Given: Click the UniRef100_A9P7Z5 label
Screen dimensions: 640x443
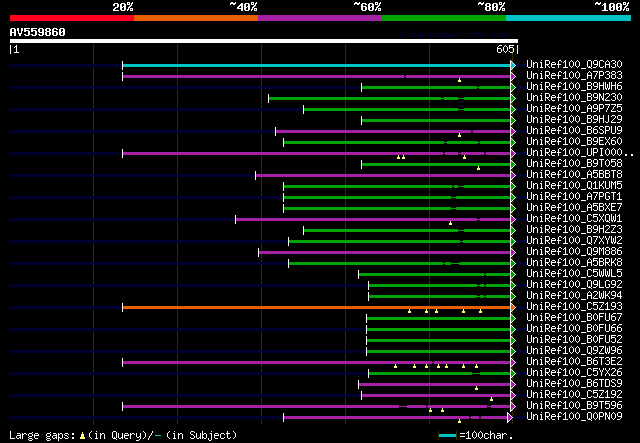Looking at the screenshot, I should 574,109.
